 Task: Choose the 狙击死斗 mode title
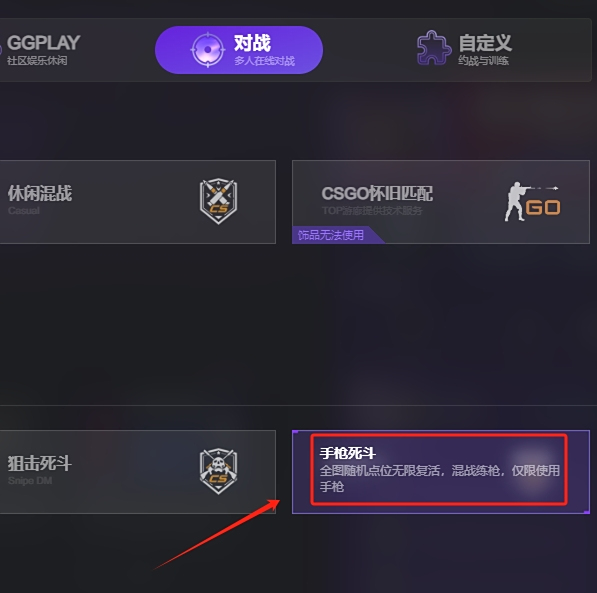click(x=40, y=464)
